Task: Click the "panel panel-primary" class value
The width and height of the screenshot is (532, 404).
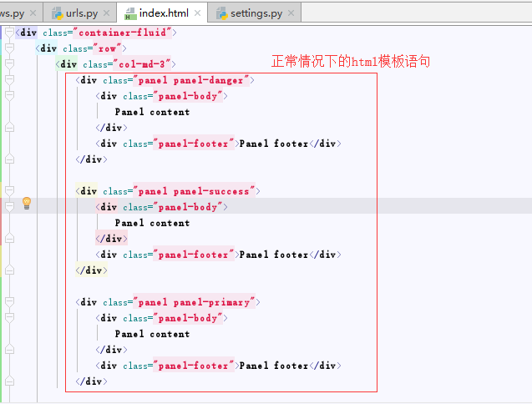Action: pos(194,302)
